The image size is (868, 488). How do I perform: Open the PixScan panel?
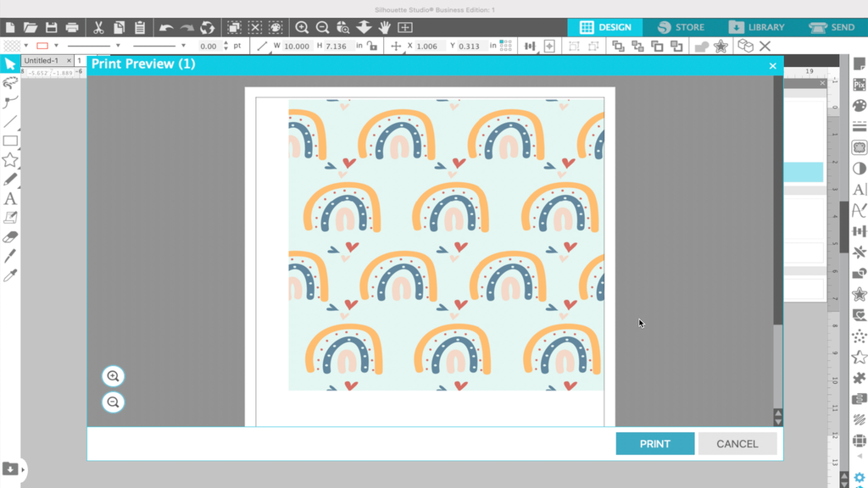point(858,86)
